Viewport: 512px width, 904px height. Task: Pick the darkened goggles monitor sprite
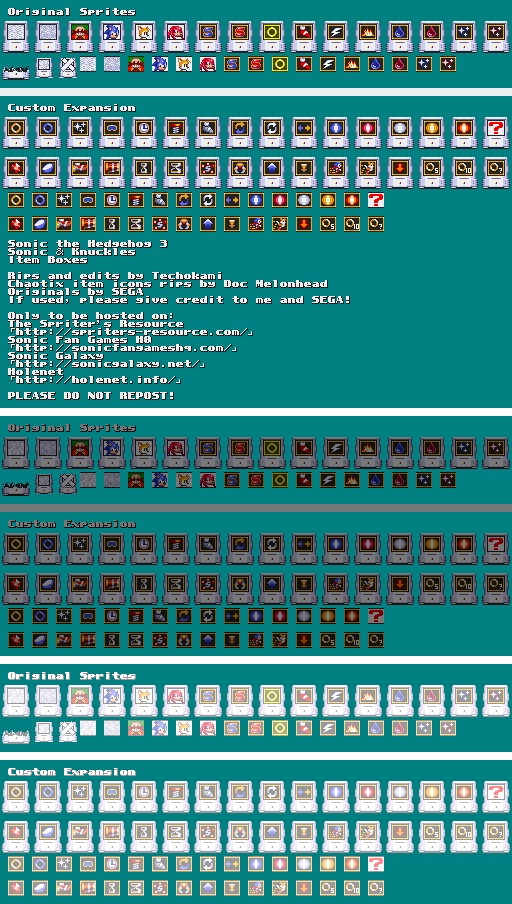(112, 549)
